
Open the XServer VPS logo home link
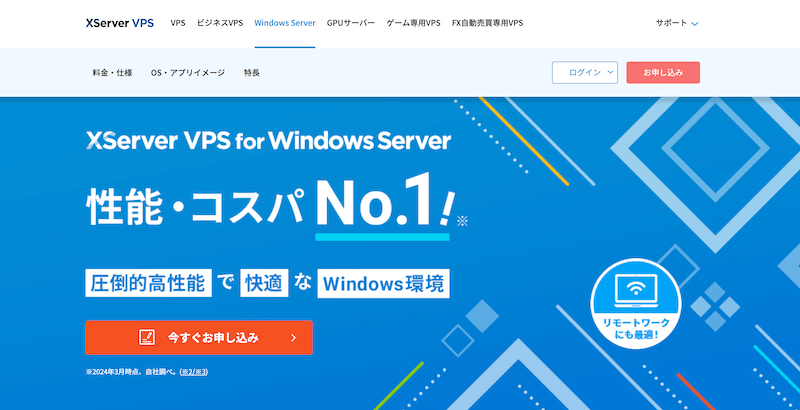tap(120, 23)
